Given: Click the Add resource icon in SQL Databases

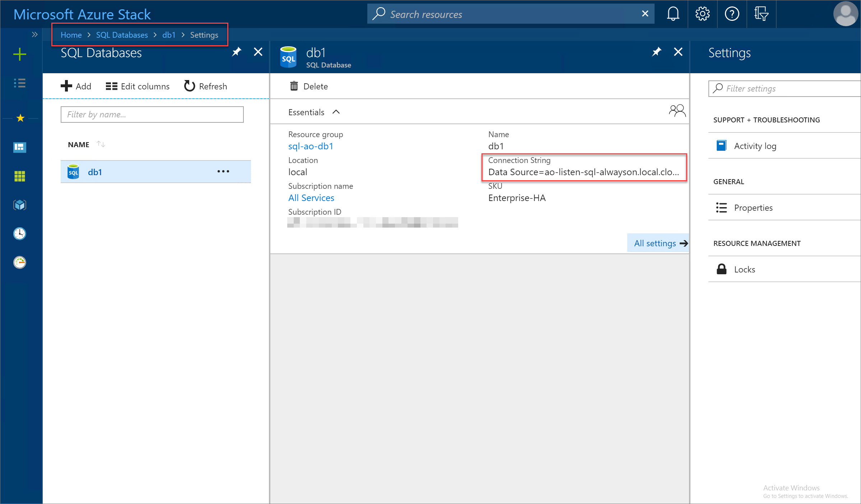Looking at the screenshot, I should pos(67,86).
